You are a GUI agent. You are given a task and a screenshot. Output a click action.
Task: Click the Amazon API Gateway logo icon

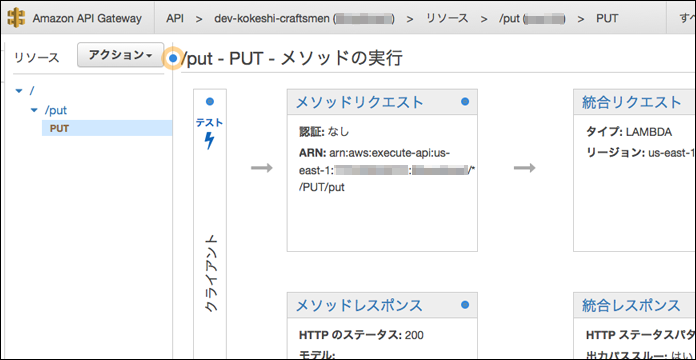point(17,18)
